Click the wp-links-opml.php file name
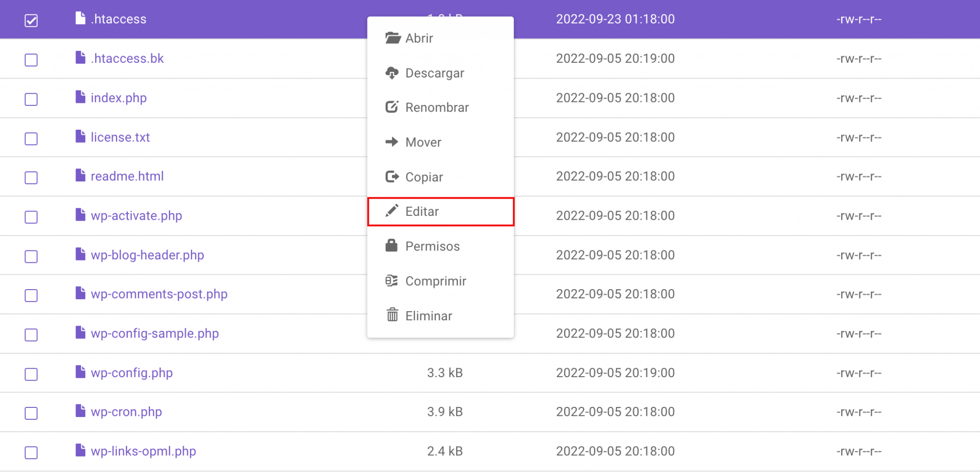 pos(144,450)
